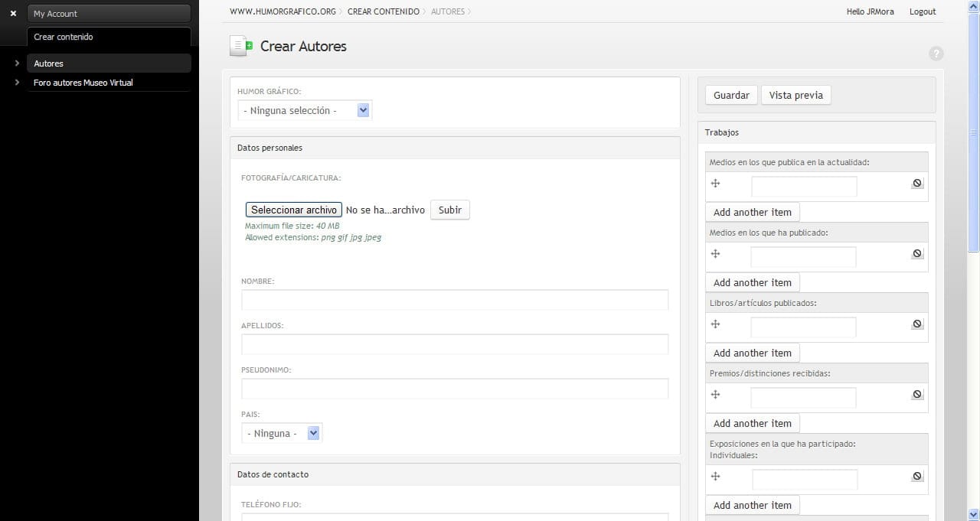980x521 pixels.
Task: Focus the Medios en los que publica text field
Action: point(804,187)
